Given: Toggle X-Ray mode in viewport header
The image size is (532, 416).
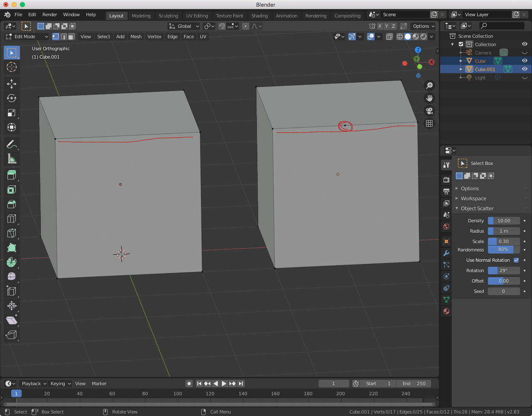Looking at the screenshot, I should (x=389, y=37).
